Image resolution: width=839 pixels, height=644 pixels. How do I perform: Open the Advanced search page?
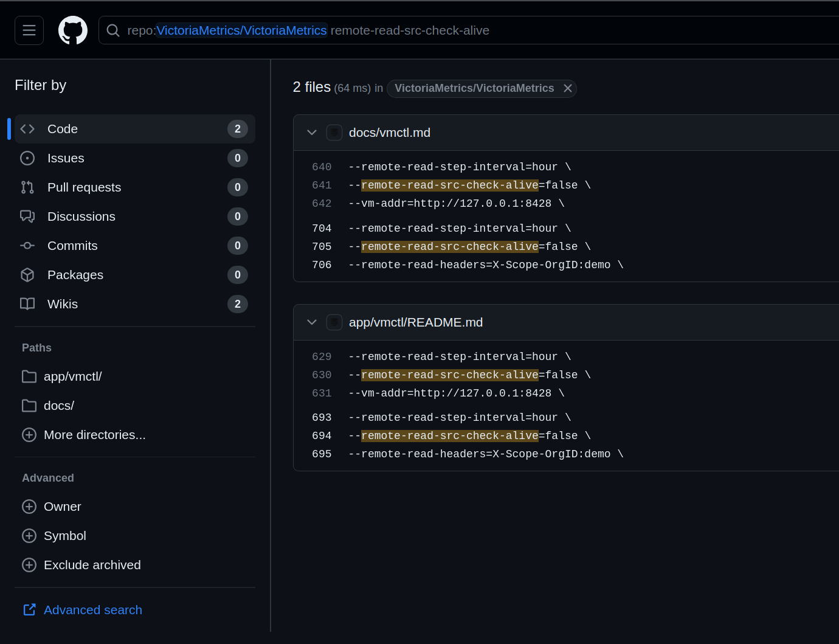(92, 610)
